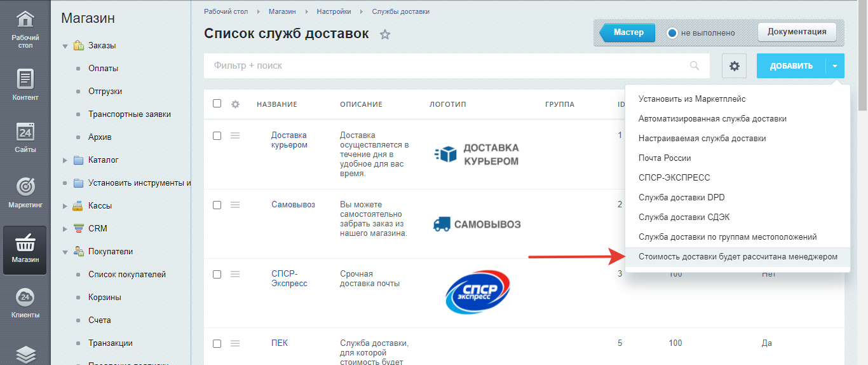Open row actions menu for Самовывоз

pyautogui.click(x=234, y=205)
